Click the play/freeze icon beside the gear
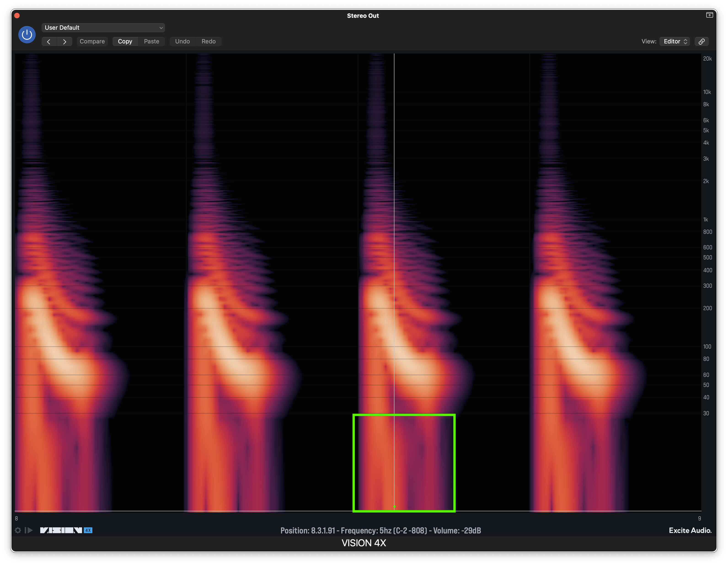Viewport: 728px width, 565px height. point(29,530)
